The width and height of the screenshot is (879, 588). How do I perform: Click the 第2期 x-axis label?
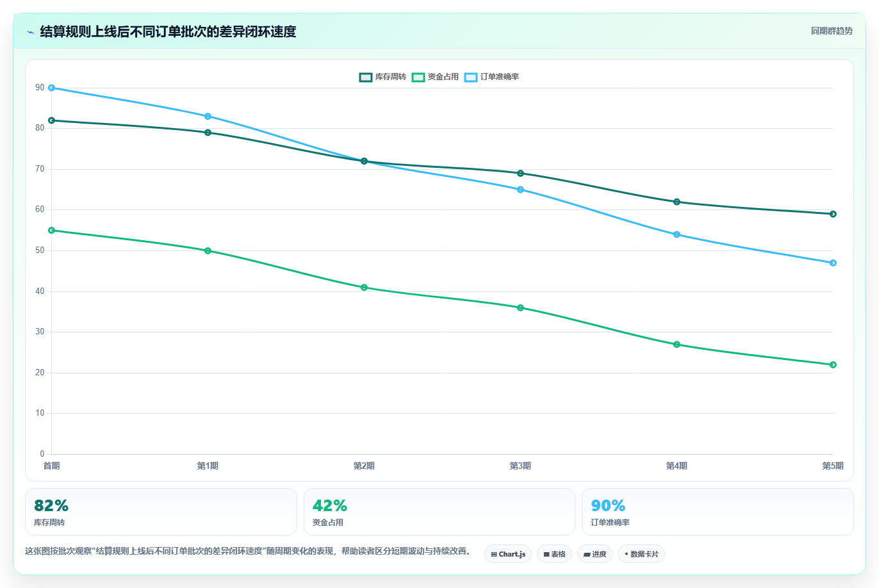click(364, 466)
